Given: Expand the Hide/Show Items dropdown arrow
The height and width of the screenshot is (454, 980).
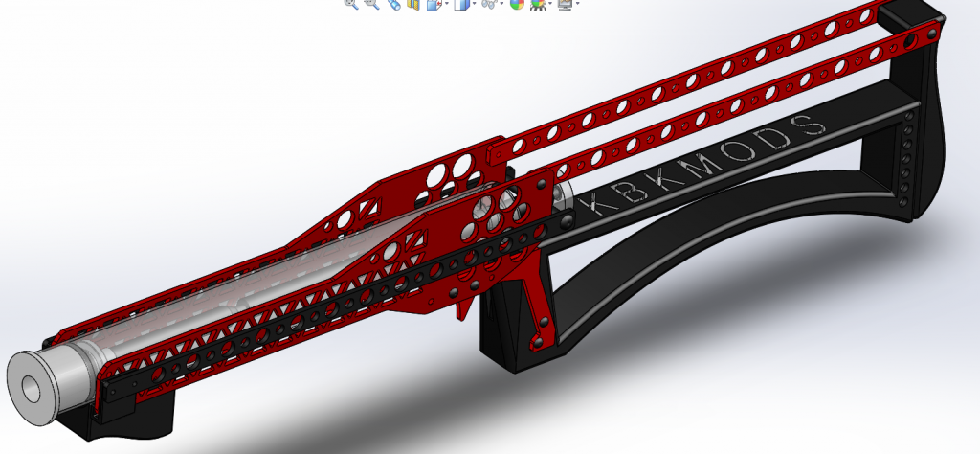Looking at the screenshot, I should [x=501, y=3].
